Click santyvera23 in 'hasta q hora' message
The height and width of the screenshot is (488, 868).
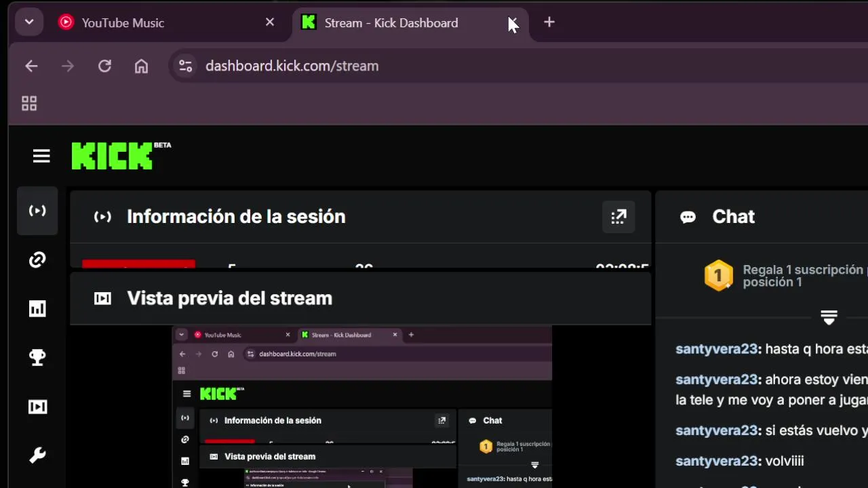click(x=717, y=349)
